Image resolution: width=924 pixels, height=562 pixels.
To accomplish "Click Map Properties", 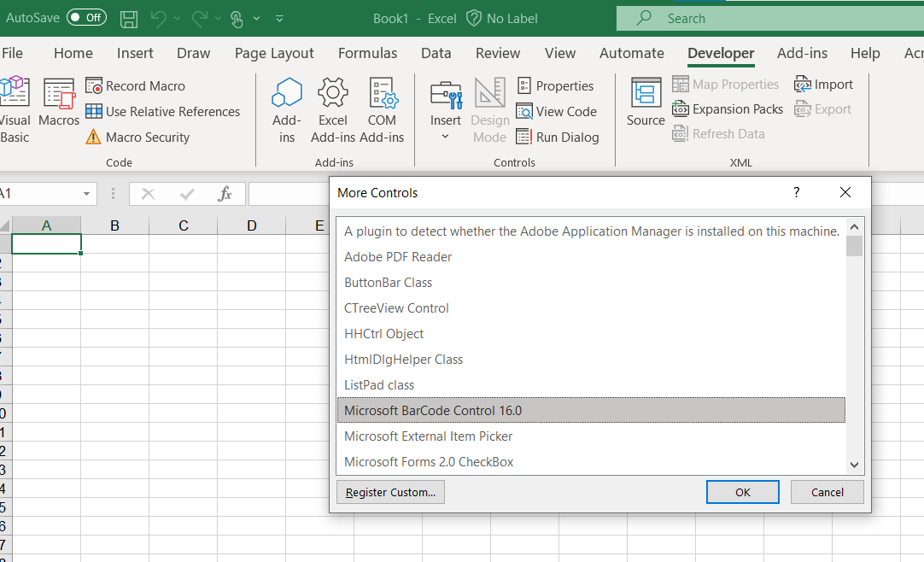I will click(x=725, y=85).
